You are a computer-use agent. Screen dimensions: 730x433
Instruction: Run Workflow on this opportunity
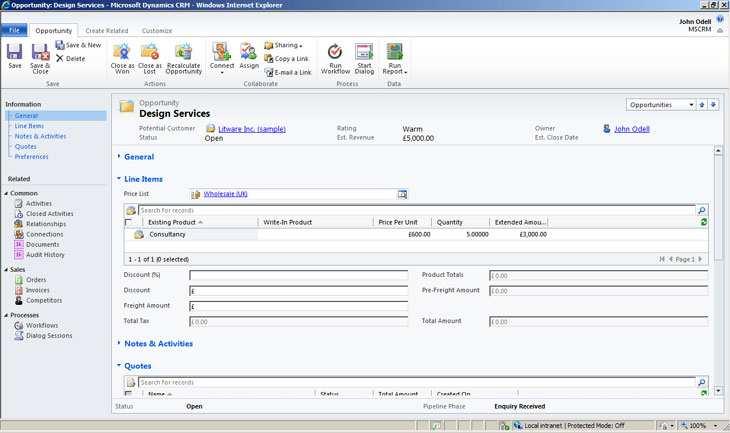pyautogui.click(x=335, y=58)
